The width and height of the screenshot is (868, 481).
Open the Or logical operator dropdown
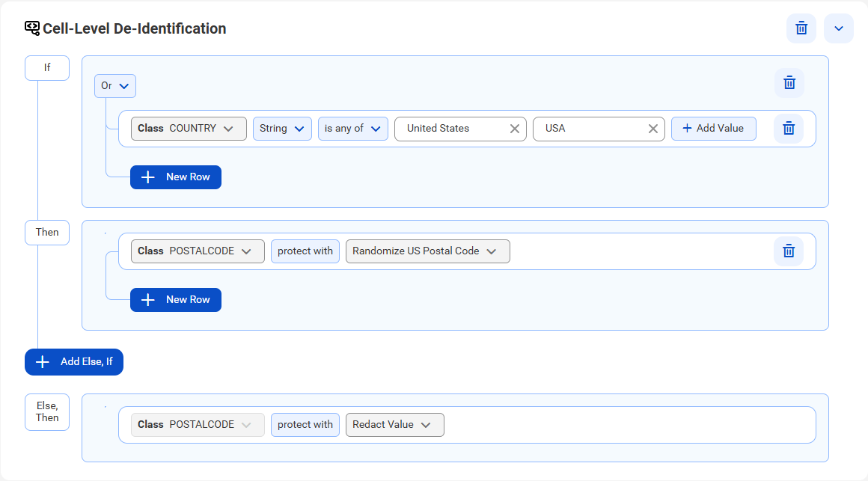pos(115,86)
